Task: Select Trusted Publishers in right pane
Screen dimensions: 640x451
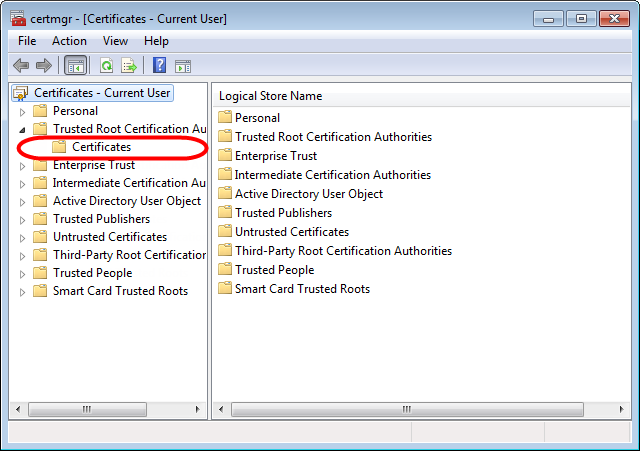Action: (283, 213)
